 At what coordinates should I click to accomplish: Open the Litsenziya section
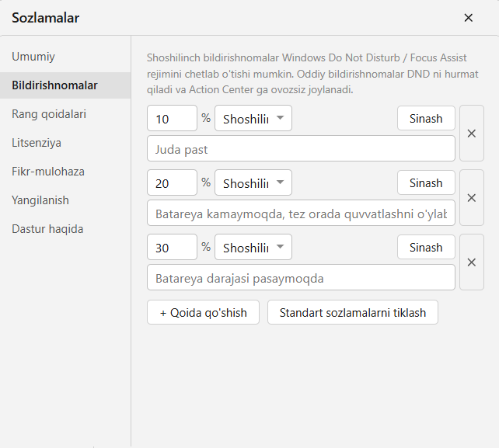(65, 143)
